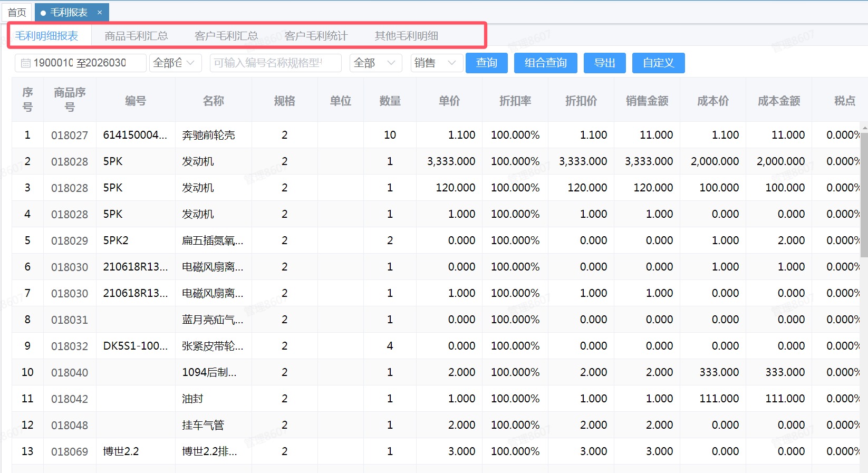This screenshot has height=473, width=868.
Task: Select the 其他毛利明细 tab
Action: [406, 36]
